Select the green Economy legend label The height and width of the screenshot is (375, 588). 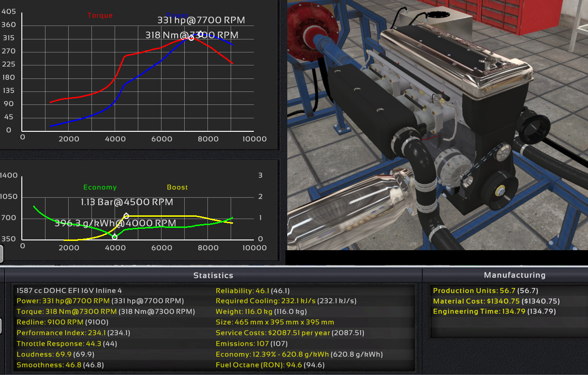(100, 187)
